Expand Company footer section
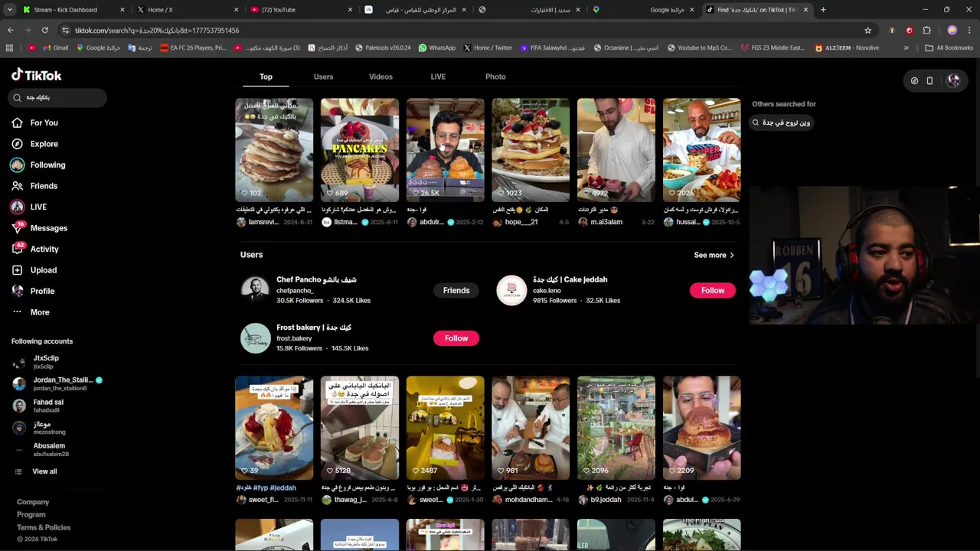This screenshot has height=551, width=980. pos(33,502)
